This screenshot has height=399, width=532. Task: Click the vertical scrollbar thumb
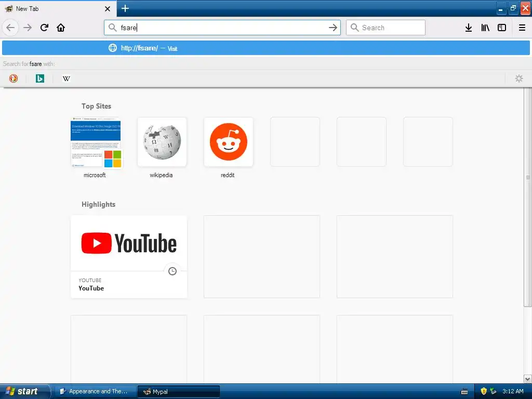[528, 197]
